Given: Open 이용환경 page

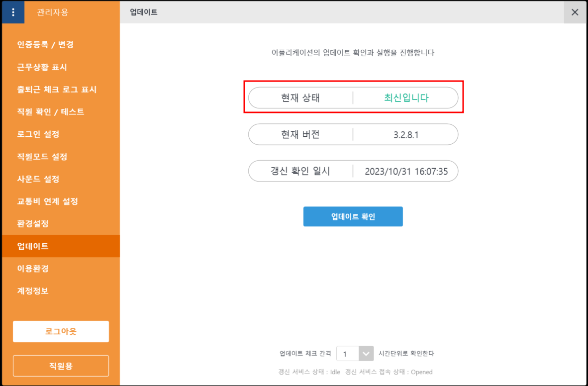Looking at the screenshot, I should (x=33, y=269).
